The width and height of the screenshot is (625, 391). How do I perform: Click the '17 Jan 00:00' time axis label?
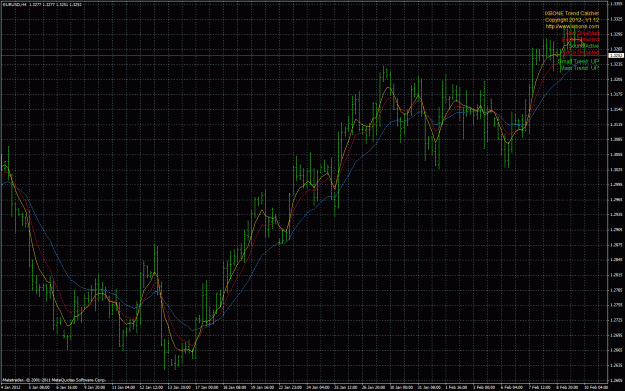[206, 387]
